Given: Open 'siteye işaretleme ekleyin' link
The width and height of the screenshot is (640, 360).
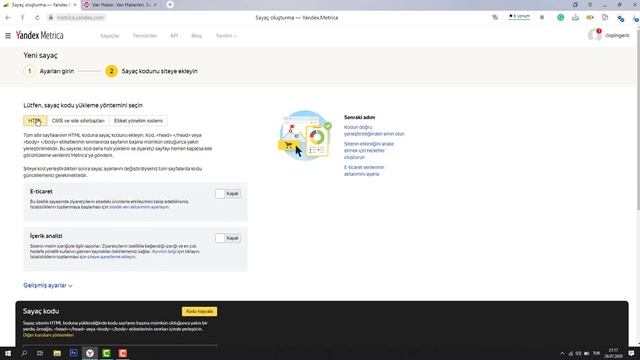Looking at the screenshot, I should (x=111, y=257).
